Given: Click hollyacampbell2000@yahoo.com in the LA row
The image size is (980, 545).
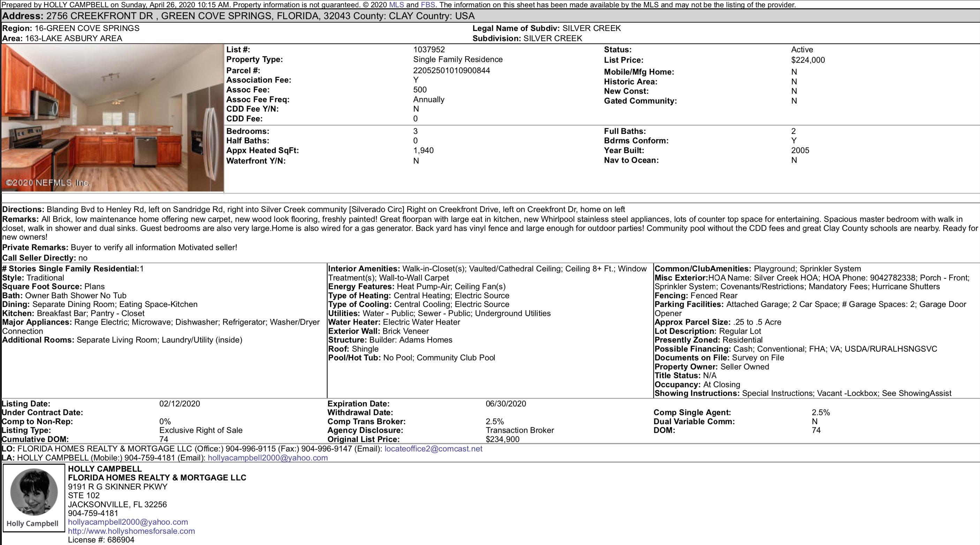Looking at the screenshot, I should pyautogui.click(x=267, y=458).
